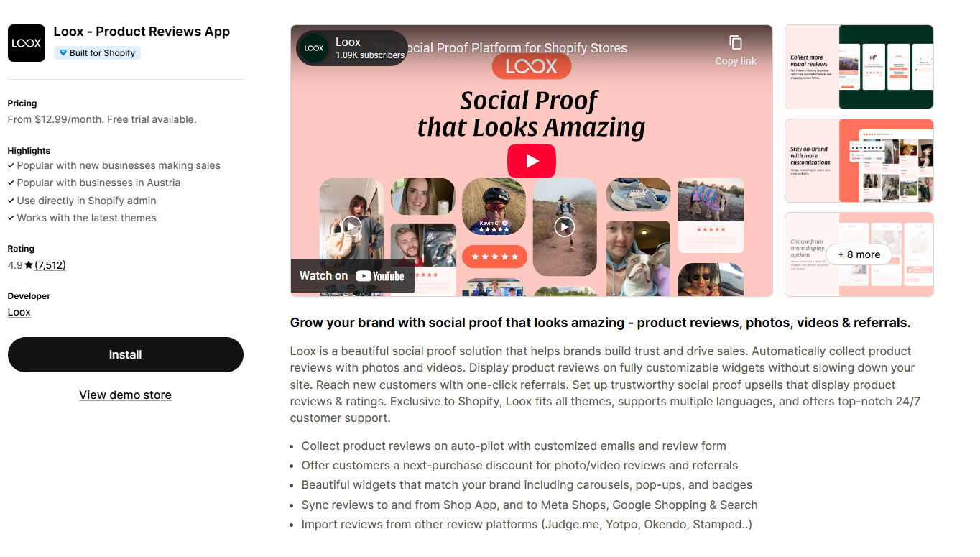The image size is (980, 557).
Task: Open the Collect more visual reviews screenshot
Action: [x=859, y=67]
